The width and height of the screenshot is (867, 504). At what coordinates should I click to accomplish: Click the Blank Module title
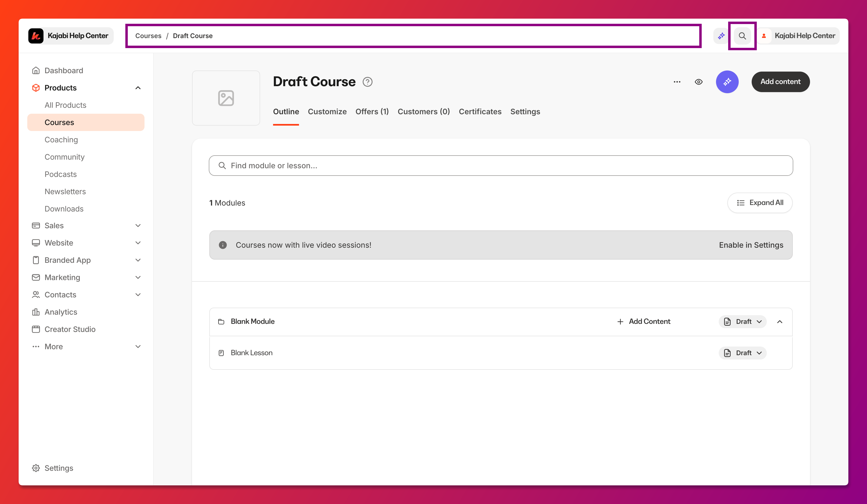[x=253, y=322]
